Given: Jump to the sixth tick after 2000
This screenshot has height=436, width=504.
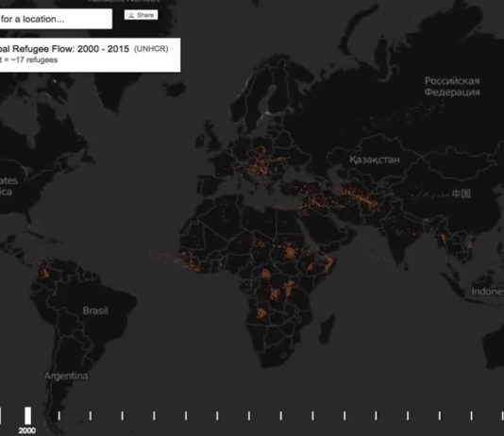Looking at the screenshot, I should [217, 416].
